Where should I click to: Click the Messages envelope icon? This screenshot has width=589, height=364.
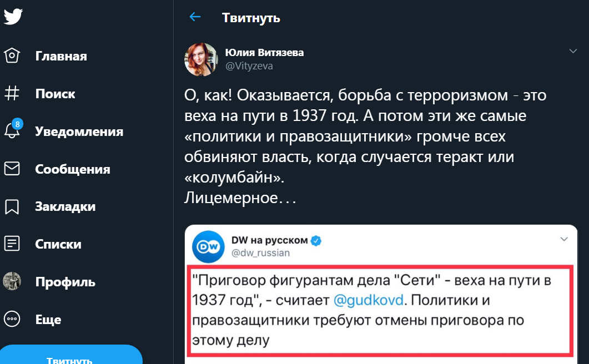pyautogui.click(x=12, y=169)
